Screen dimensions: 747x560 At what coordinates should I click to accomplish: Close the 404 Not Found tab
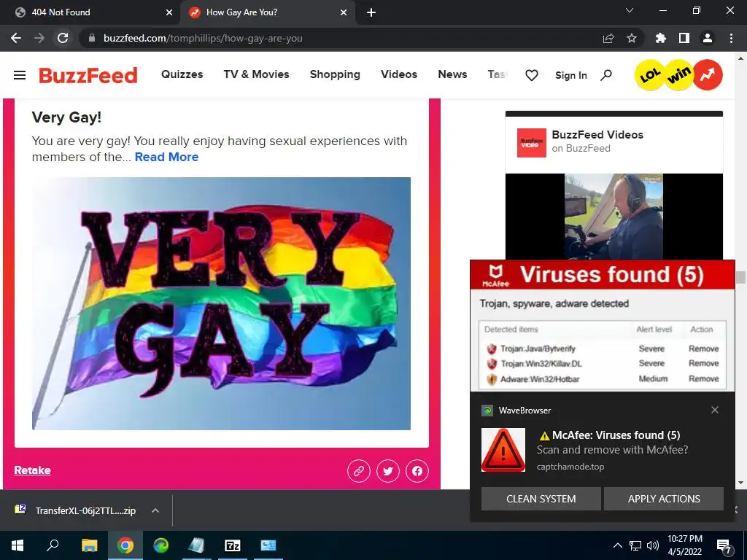coord(169,12)
